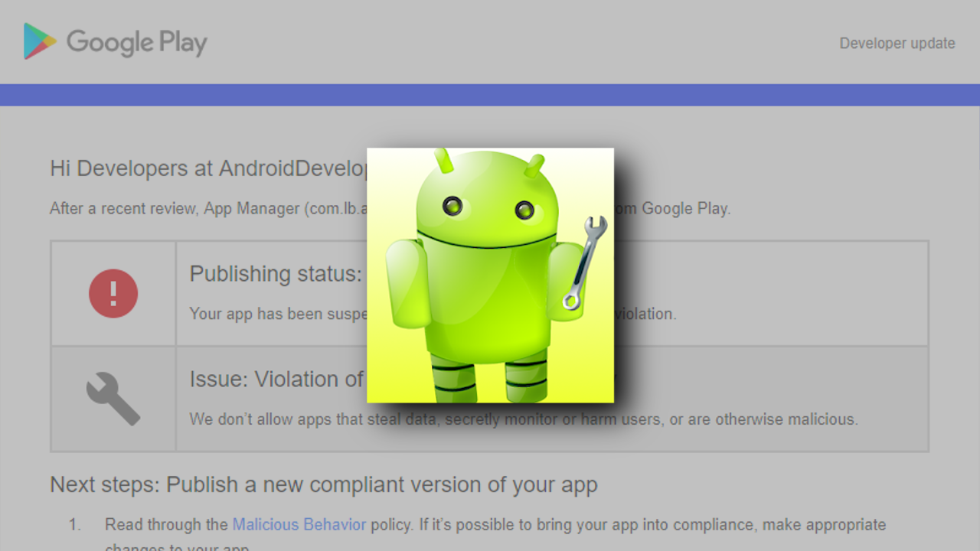980x551 pixels.
Task: Click the Android robot app thumbnail
Action: pos(491,275)
